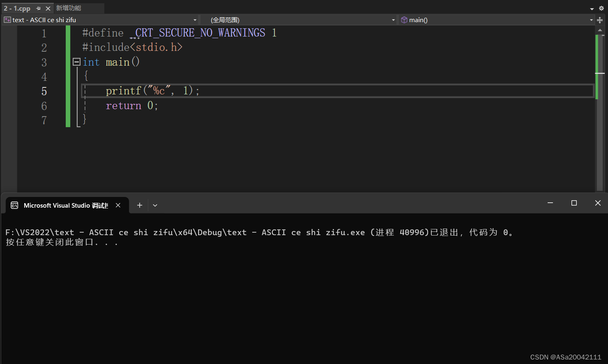Toggle pin on 2 - 1.cpp tab
This screenshot has height=364, width=608.
38,8
